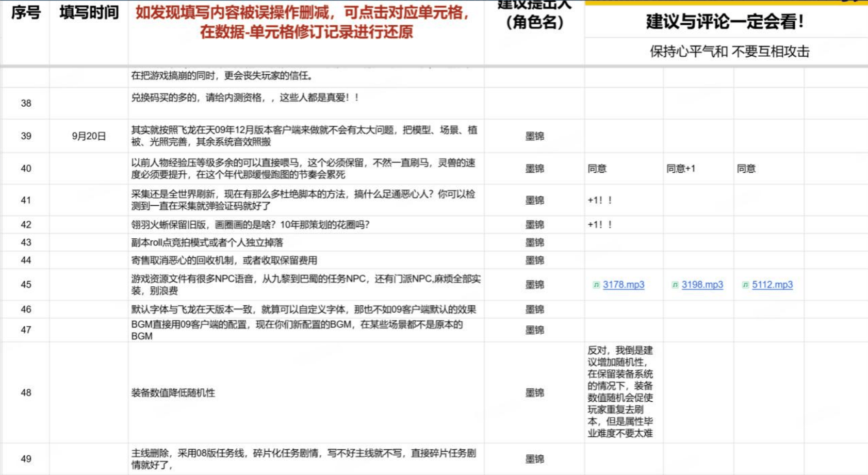Open the 5112.mp3 audio link
The image size is (868, 475).
click(x=772, y=285)
